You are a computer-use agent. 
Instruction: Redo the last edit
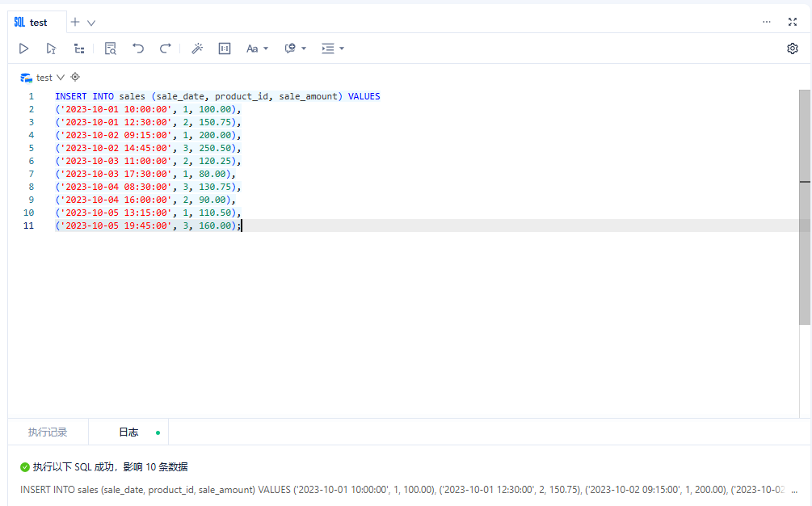point(165,48)
